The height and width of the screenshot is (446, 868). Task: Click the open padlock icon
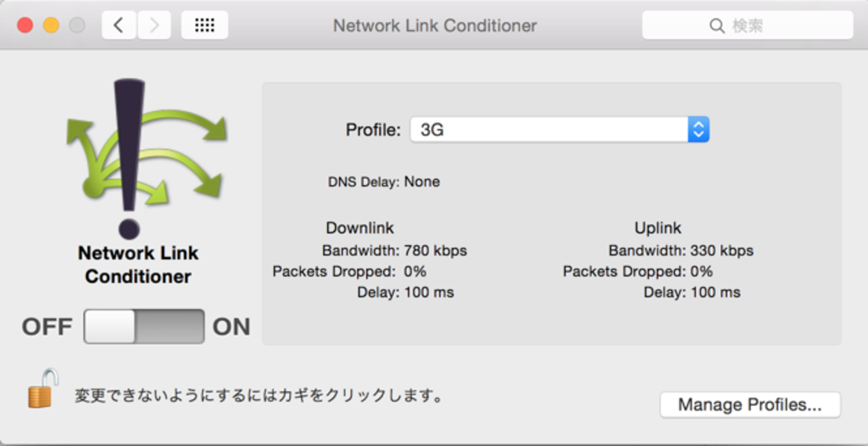click(x=43, y=389)
